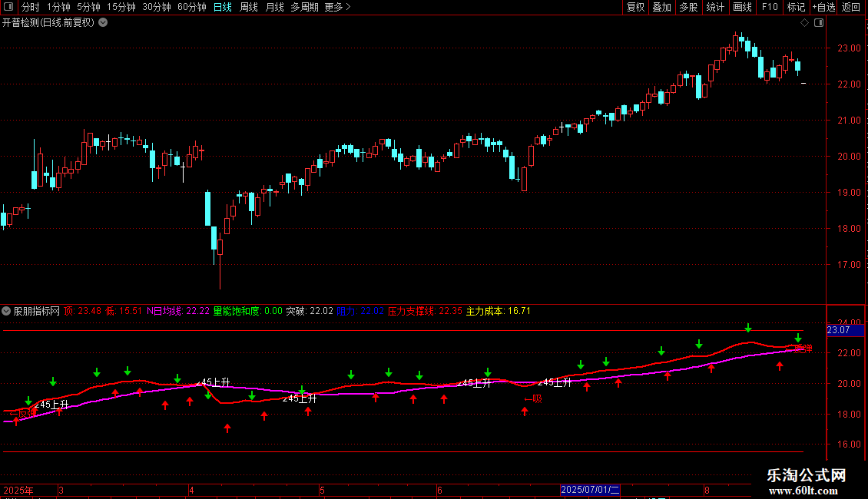The image size is (868, 499).
Task: Click the month 4 marker on time axis
Action: tap(191, 490)
